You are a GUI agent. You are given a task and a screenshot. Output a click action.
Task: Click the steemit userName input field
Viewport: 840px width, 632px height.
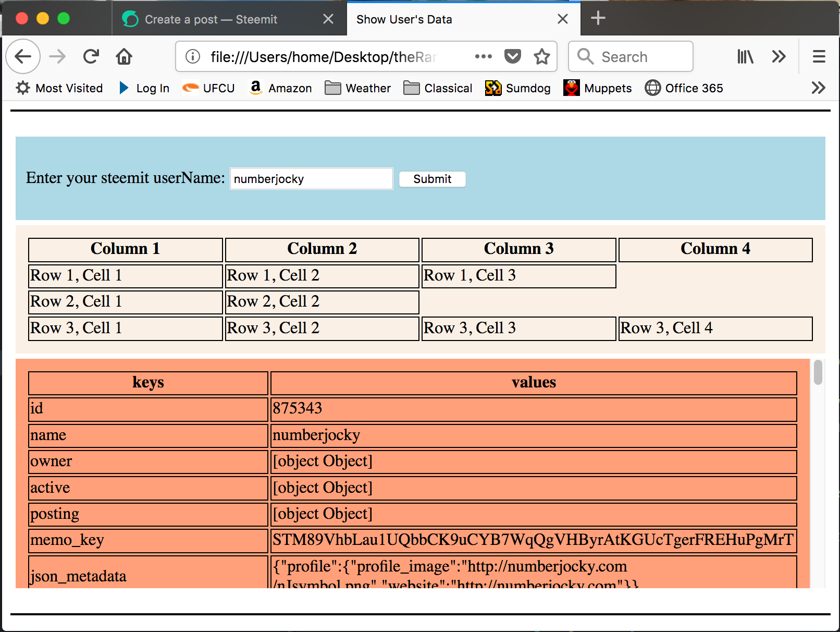click(x=312, y=179)
